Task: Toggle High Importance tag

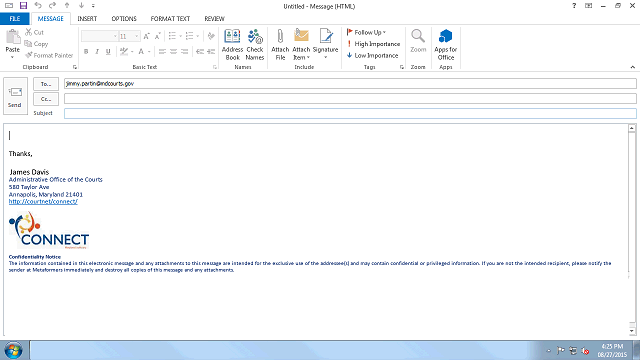Action: (x=373, y=44)
